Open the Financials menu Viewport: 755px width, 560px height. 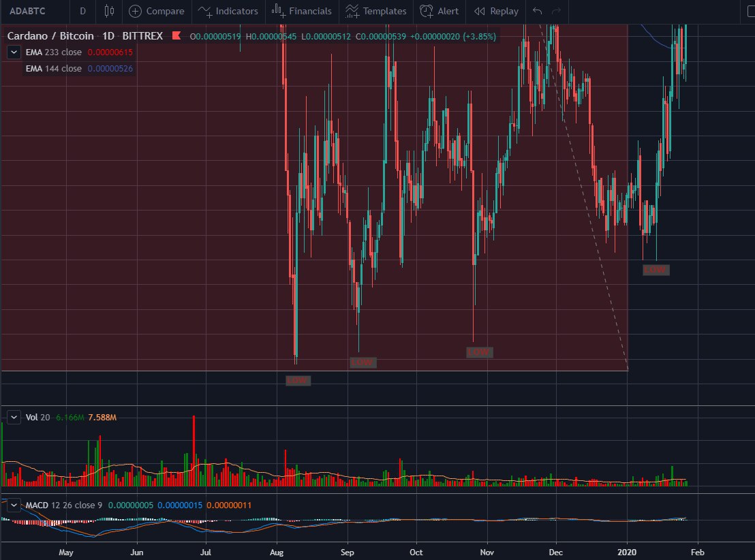(301, 11)
